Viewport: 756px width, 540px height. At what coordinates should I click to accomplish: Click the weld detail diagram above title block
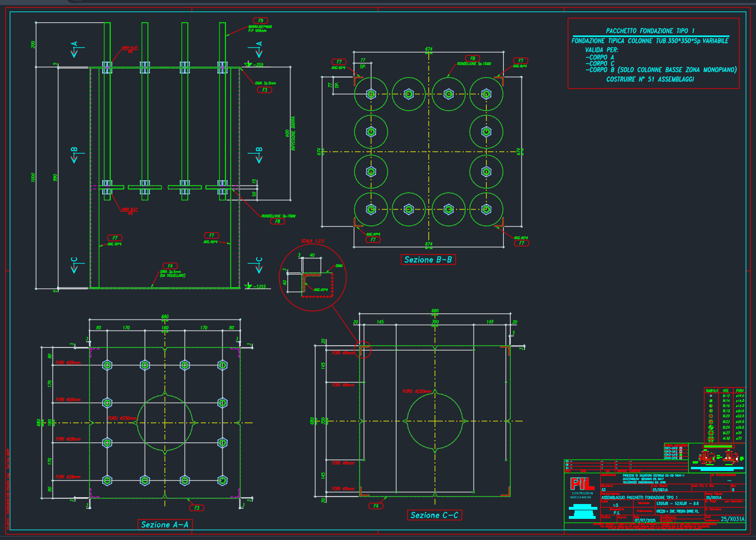(717, 458)
